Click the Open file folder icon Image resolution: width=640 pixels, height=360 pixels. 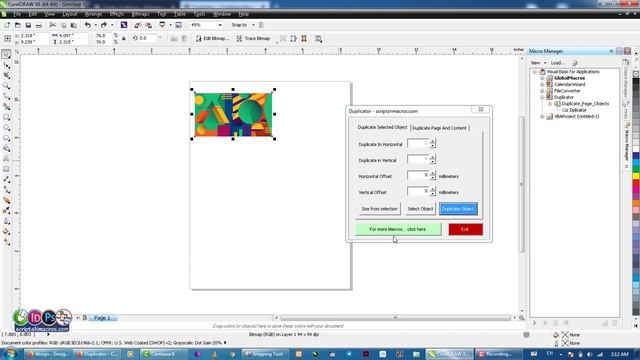[18, 25]
